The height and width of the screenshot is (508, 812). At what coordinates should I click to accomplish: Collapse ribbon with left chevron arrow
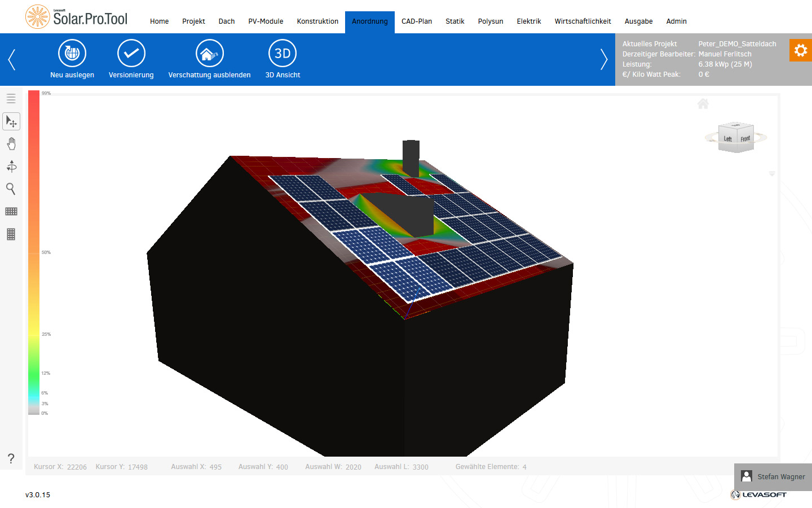[x=11, y=59]
